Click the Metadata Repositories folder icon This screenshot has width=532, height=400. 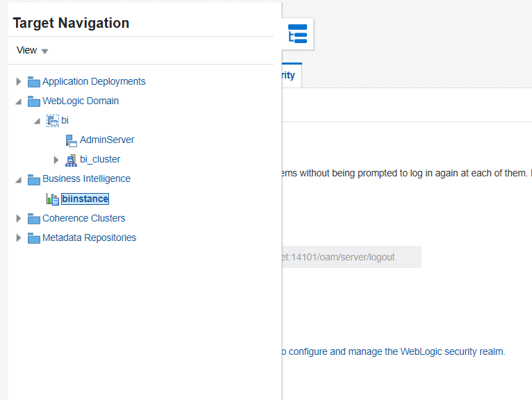[34, 238]
